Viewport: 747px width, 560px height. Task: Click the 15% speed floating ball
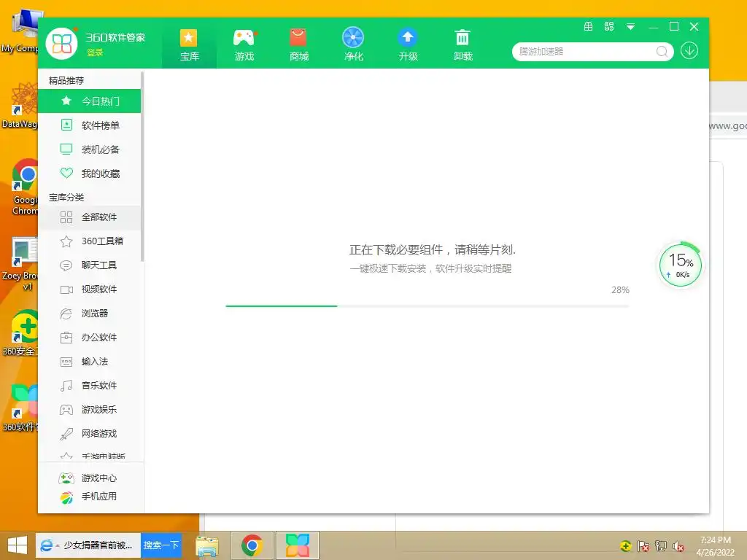click(681, 265)
